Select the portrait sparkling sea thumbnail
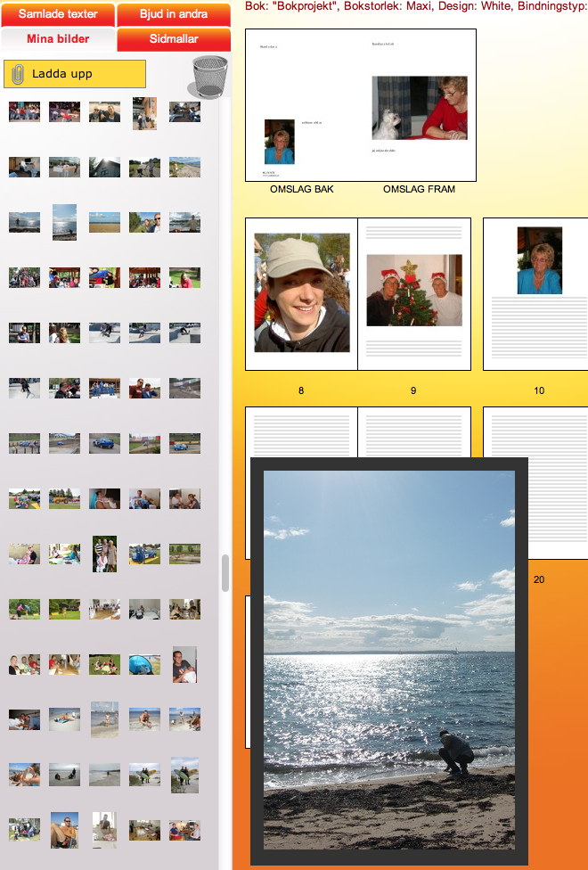 pyautogui.click(x=64, y=222)
